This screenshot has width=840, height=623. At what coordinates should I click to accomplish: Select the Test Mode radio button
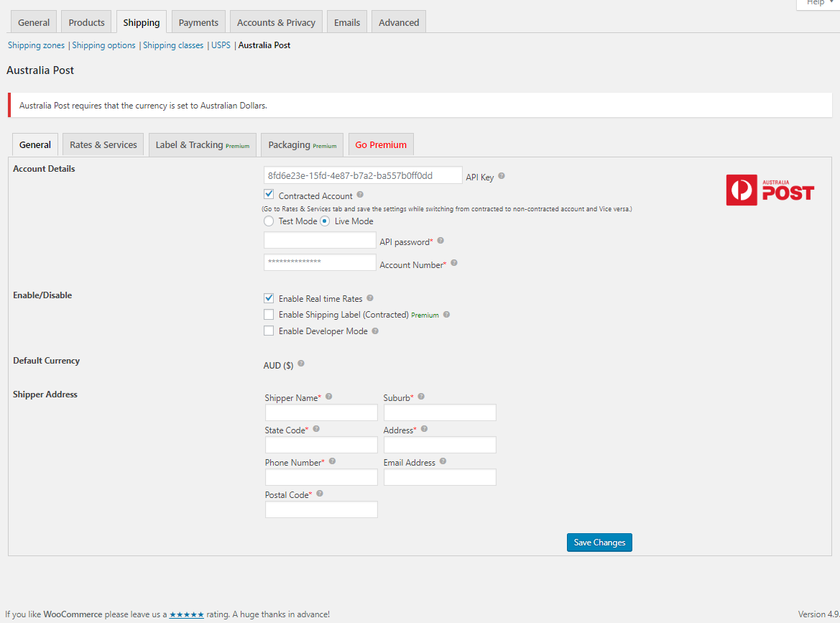(x=269, y=221)
